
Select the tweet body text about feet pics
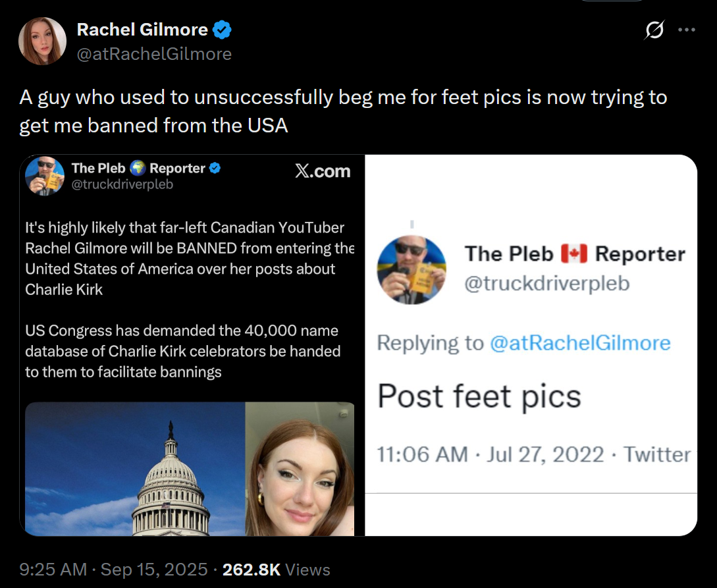pyautogui.click(x=342, y=111)
